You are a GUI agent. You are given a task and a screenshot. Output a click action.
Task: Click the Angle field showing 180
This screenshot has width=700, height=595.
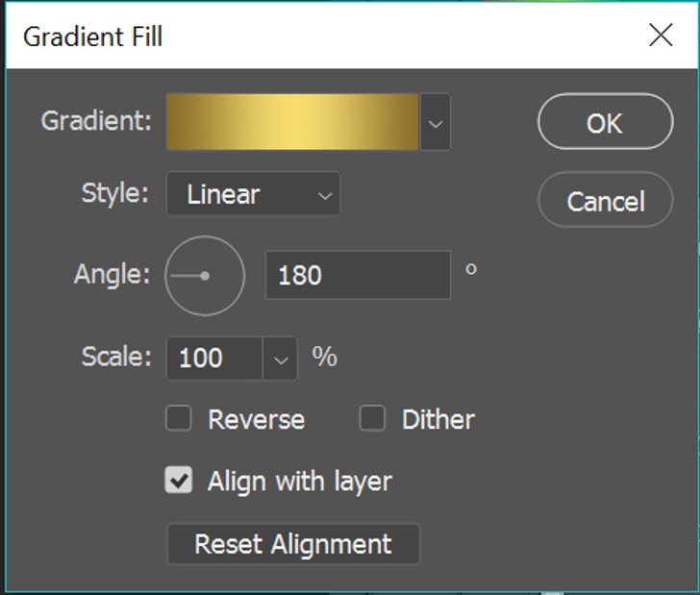(357, 276)
